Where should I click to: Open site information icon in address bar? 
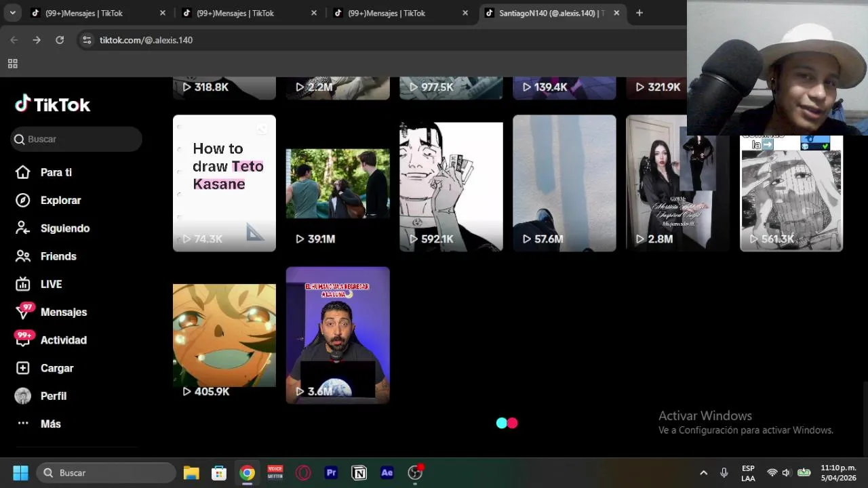pyautogui.click(x=86, y=40)
